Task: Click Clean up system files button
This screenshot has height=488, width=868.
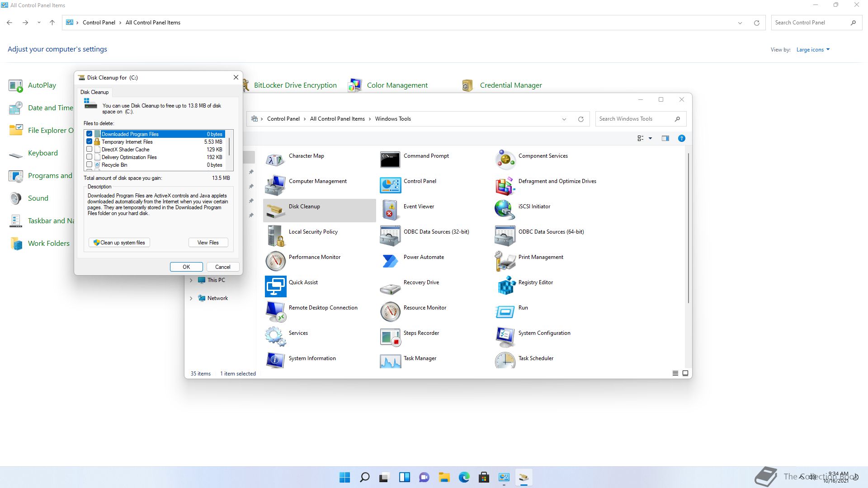Action: click(119, 243)
